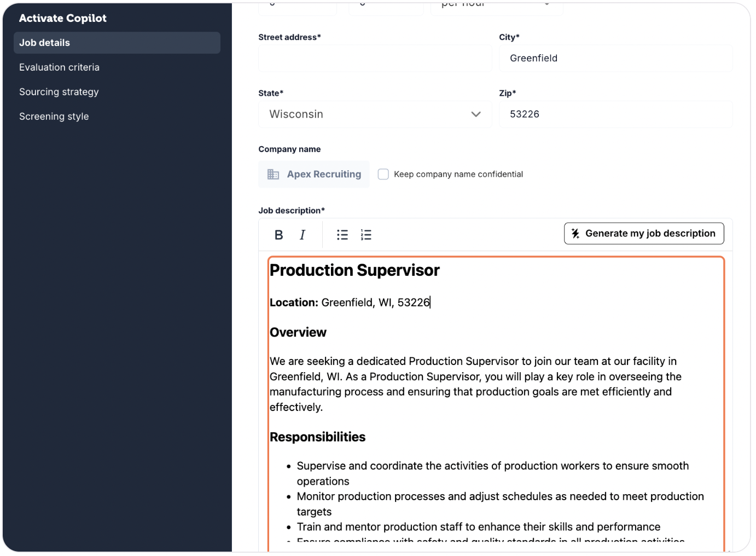Click the Production Supervisor heading text

[x=354, y=270]
